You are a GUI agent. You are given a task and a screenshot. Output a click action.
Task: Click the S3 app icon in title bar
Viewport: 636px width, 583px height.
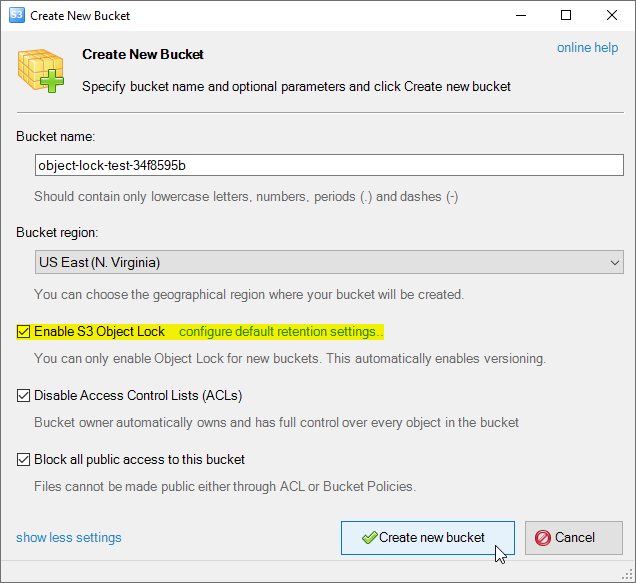17,15
